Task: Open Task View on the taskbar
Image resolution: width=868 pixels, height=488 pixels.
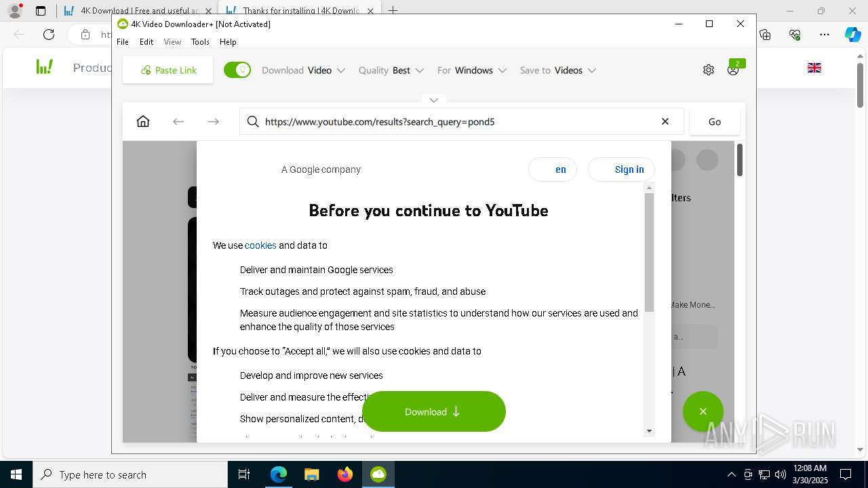Action: [244, 474]
